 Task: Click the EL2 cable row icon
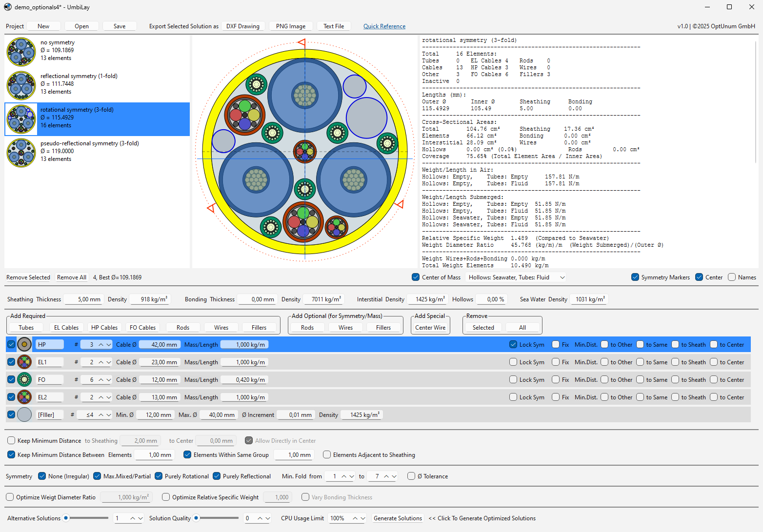point(24,397)
